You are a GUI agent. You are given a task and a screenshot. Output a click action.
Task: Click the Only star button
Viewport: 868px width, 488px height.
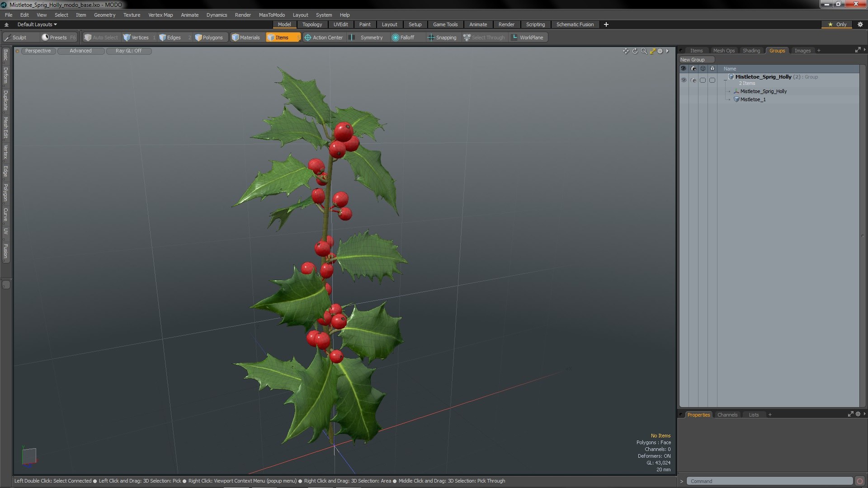pos(837,24)
